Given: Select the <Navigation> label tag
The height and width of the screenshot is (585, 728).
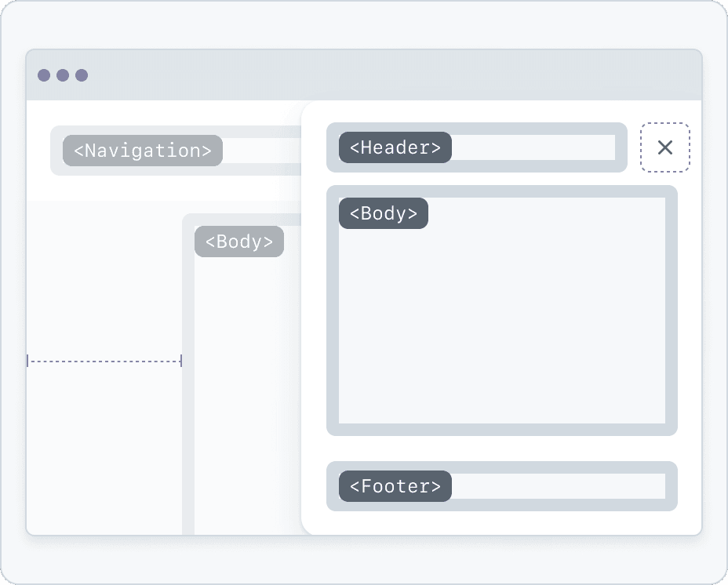Looking at the screenshot, I should tap(143, 151).
